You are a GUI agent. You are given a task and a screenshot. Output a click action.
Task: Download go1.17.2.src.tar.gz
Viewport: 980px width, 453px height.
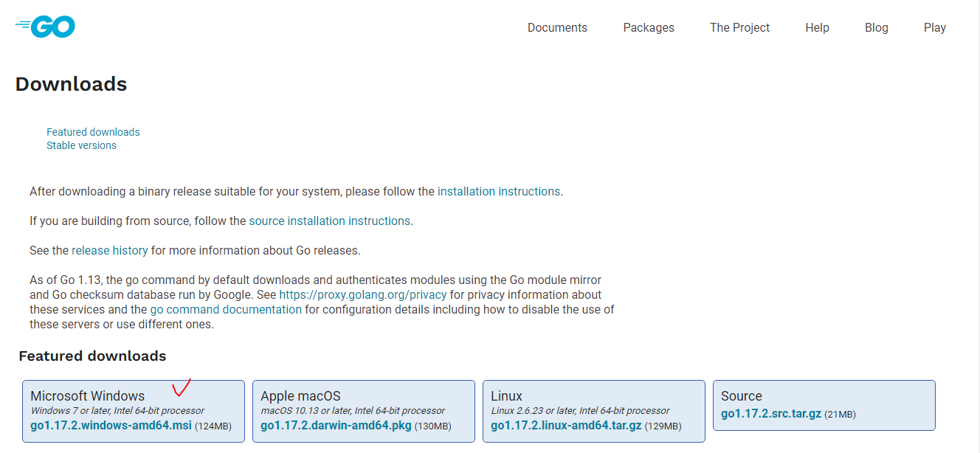(771, 414)
